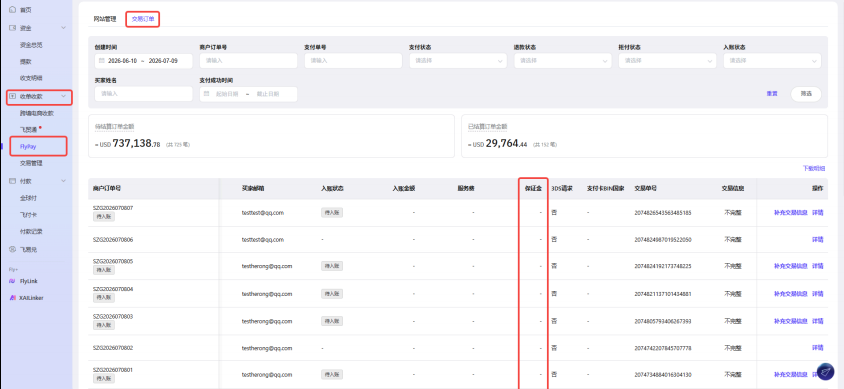Open 详情 for order SZG2026070804
Screen dimensions: 844x389
point(818,294)
